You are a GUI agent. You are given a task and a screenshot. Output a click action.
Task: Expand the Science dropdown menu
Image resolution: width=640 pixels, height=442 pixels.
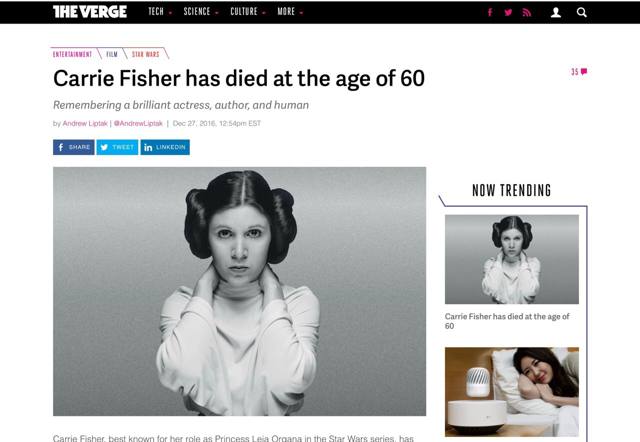point(201,12)
